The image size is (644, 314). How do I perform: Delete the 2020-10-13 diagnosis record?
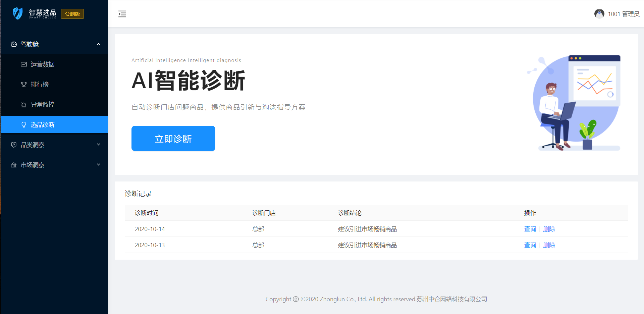[549, 245]
